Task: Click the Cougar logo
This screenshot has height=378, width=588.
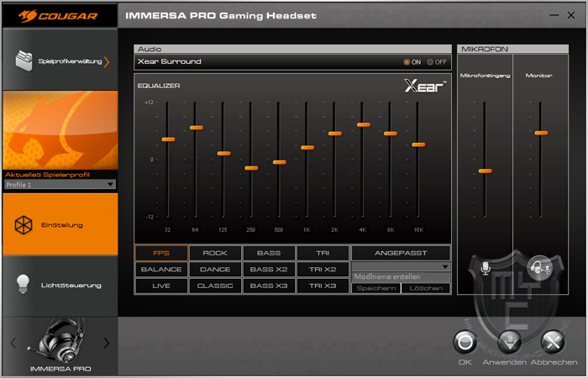Action: point(58,16)
